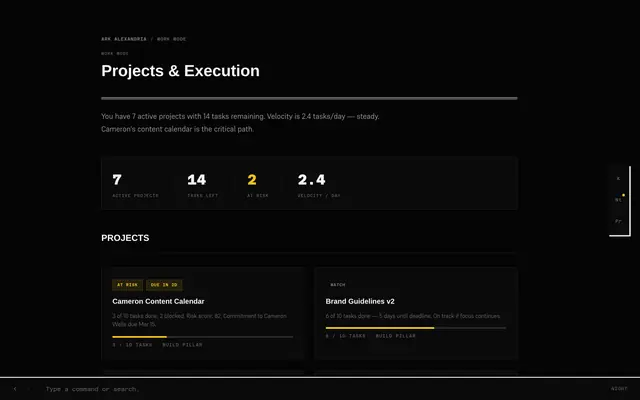This screenshot has height=400, width=640.
Task: Click the '6 / 10 TASKS' label on Brand card
Action: click(x=346, y=336)
